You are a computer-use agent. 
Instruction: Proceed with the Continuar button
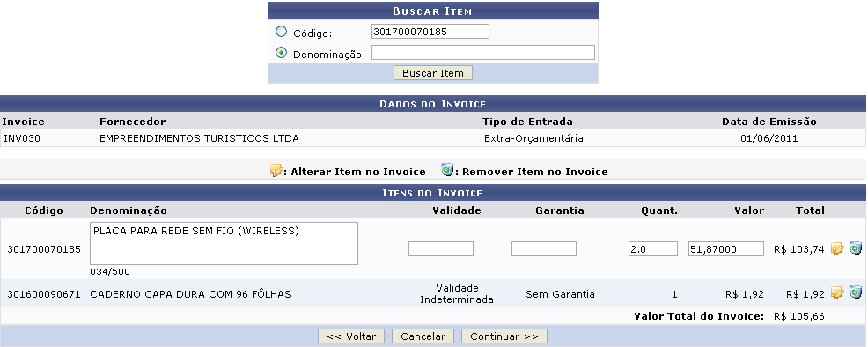click(504, 336)
